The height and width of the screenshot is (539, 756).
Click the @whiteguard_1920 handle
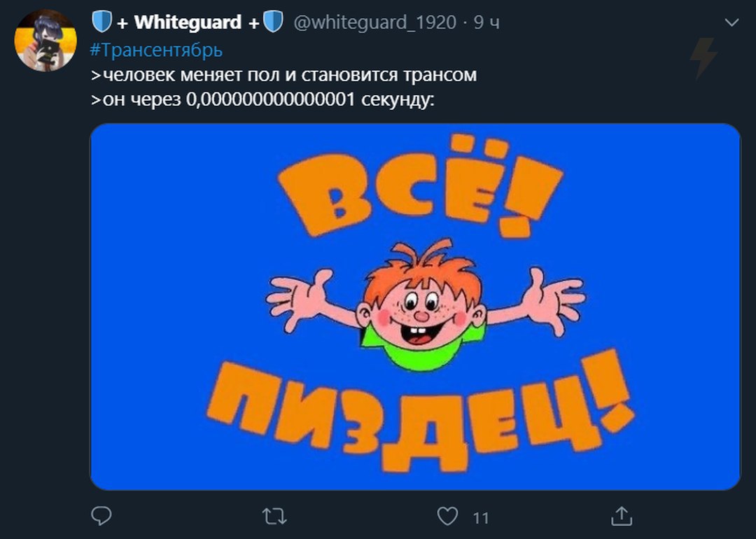click(374, 22)
